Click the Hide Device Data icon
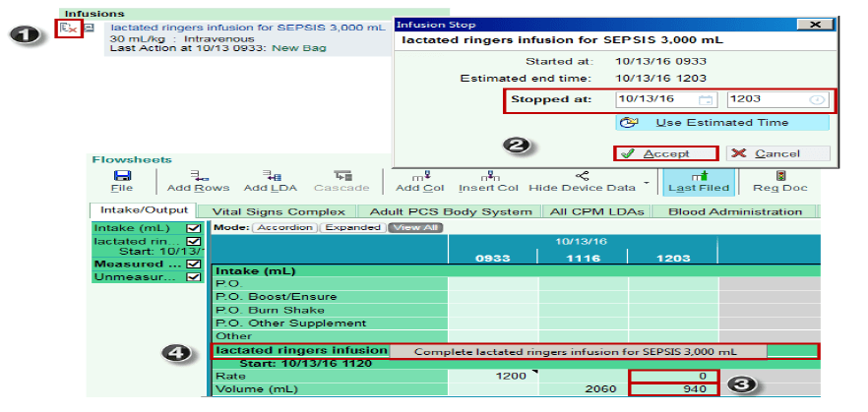The width and height of the screenshot is (868, 412). [582, 176]
